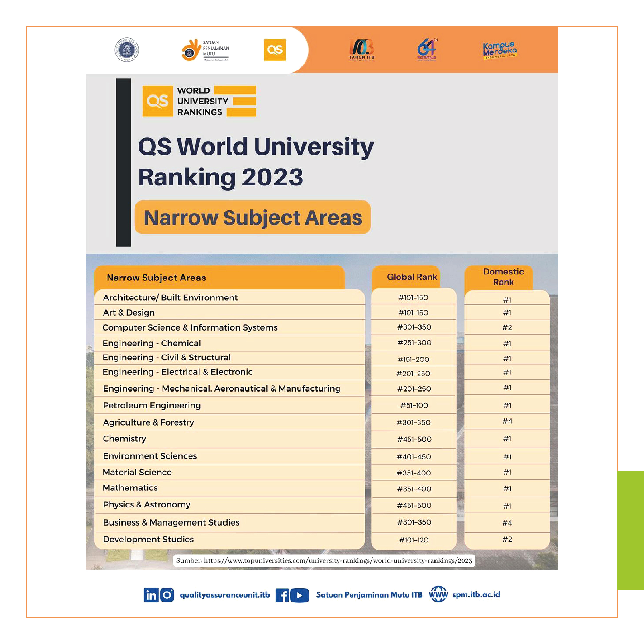The width and height of the screenshot is (644, 644).
Task: Click global rank #51-100 for Petroleum Engineering
Action: (414, 405)
